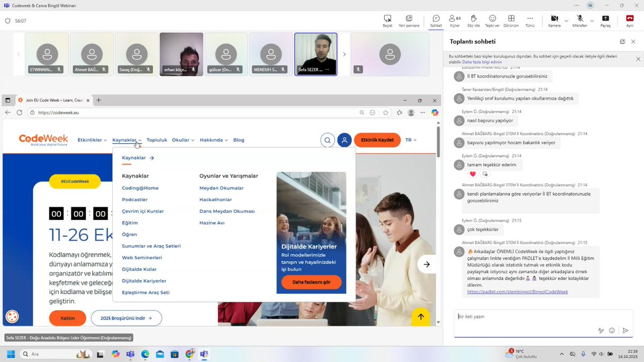Click the https://codeweek.eu address bar
Screen dimensions: 644x362
click(193, 113)
